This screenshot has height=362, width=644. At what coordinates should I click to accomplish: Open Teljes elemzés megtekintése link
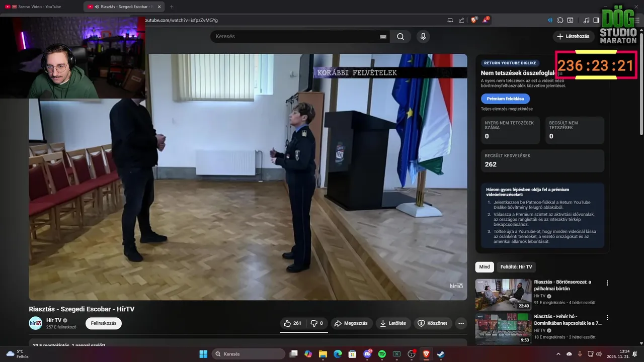coord(507,109)
